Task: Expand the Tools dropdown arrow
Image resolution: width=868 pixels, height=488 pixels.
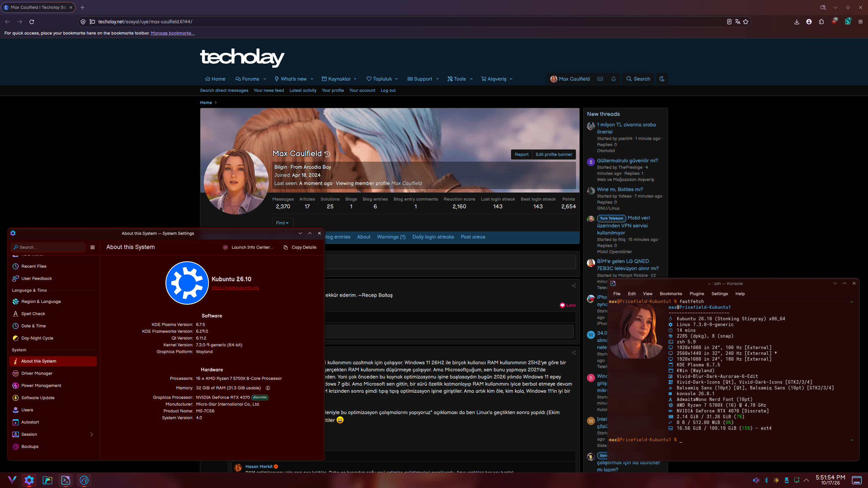Action: 471,79
